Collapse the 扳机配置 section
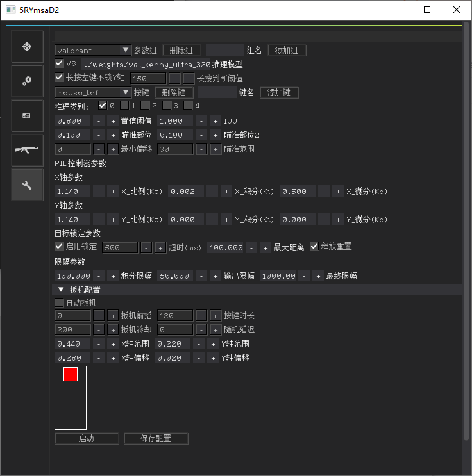 pos(61,290)
